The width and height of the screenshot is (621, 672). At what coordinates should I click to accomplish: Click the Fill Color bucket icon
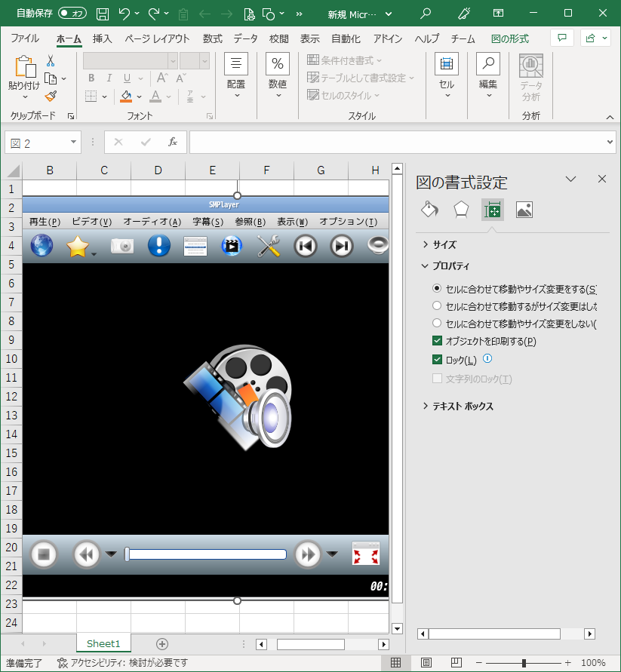126,96
